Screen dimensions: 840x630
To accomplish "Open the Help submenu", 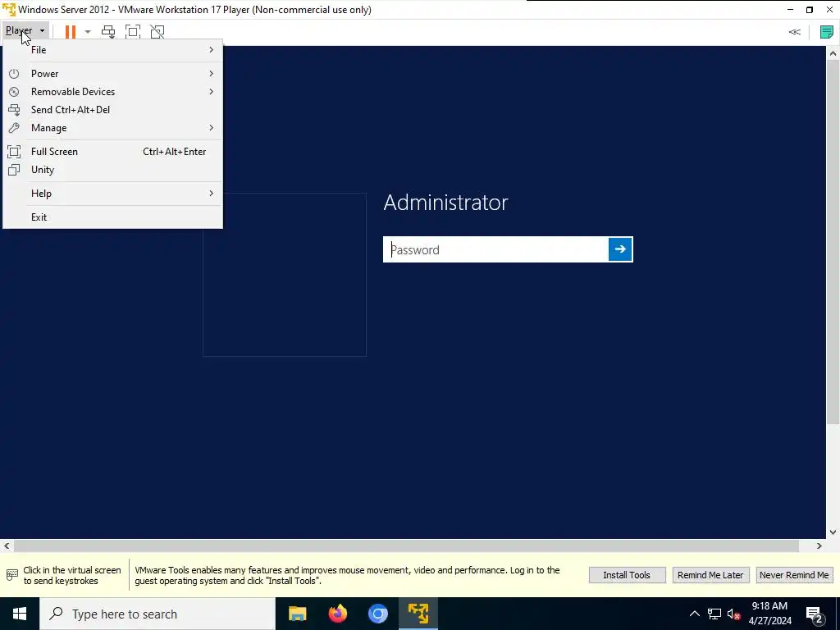I will coord(112,194).
